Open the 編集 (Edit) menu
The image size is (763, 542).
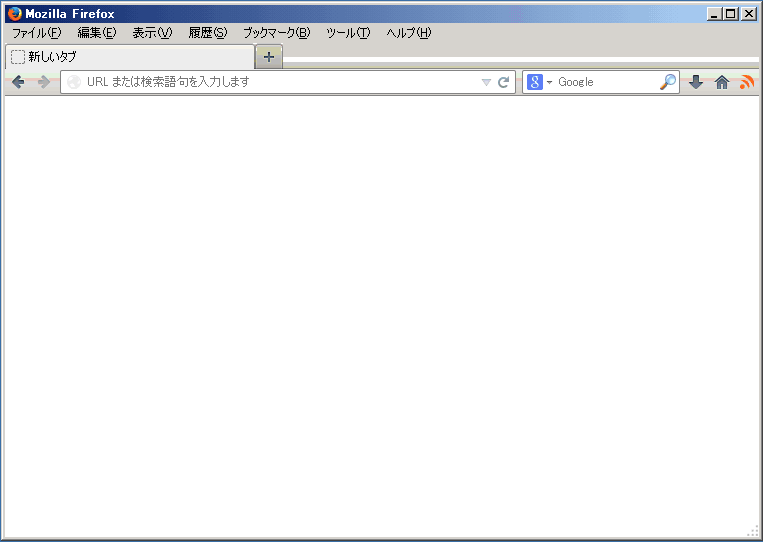coord(96,33)
